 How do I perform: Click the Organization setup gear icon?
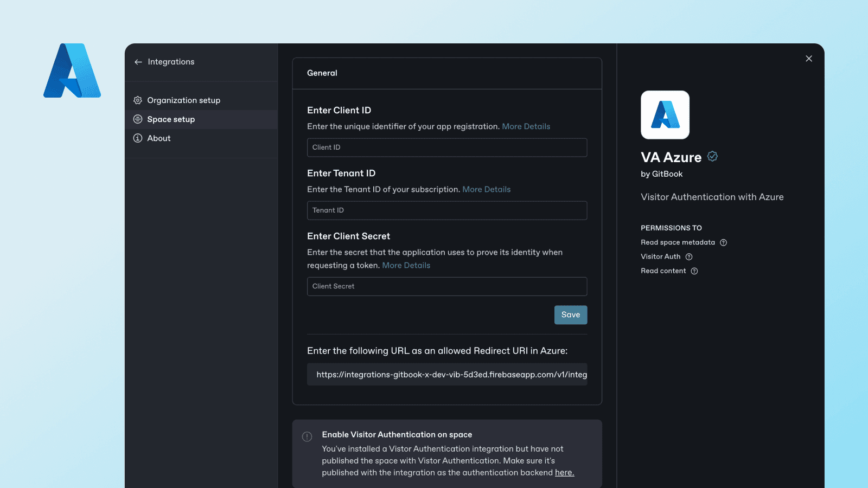[138, 100]
